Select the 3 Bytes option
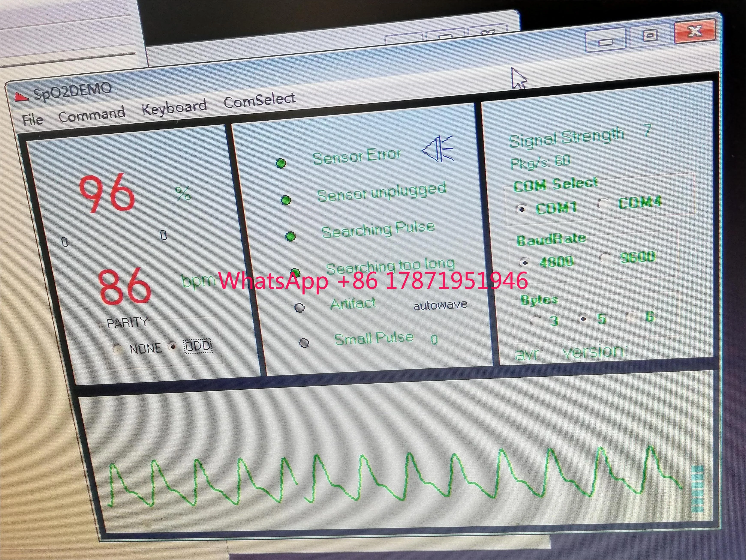Image resolution: width=746 pixels, height=560 pixels. point(535,320)
